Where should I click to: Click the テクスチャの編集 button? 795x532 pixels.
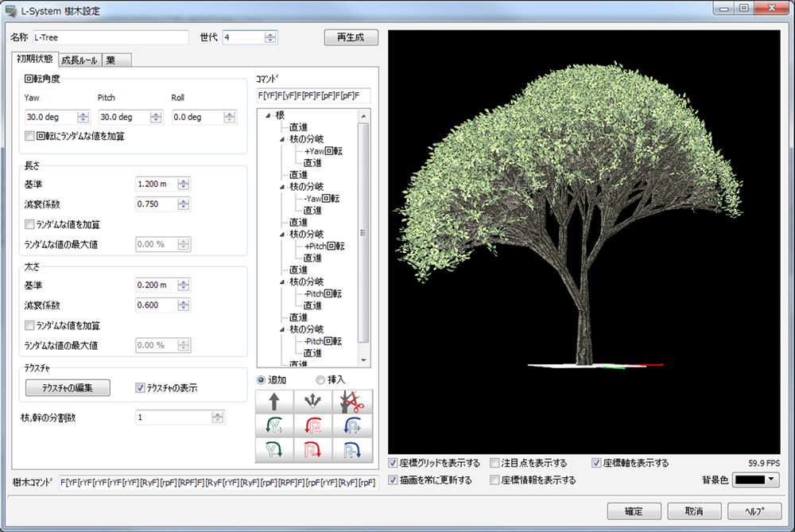click(x=68, y=388)
